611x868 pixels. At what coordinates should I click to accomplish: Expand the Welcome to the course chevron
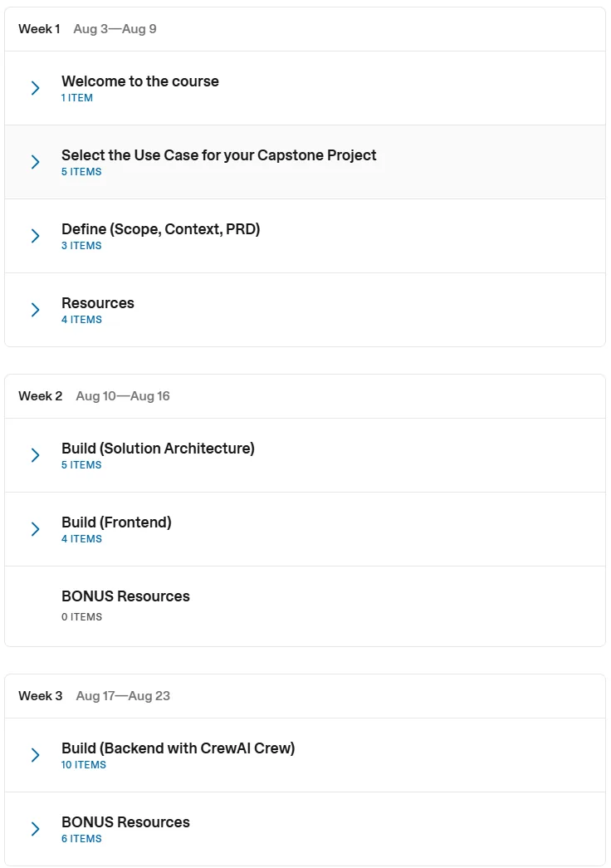35,88
